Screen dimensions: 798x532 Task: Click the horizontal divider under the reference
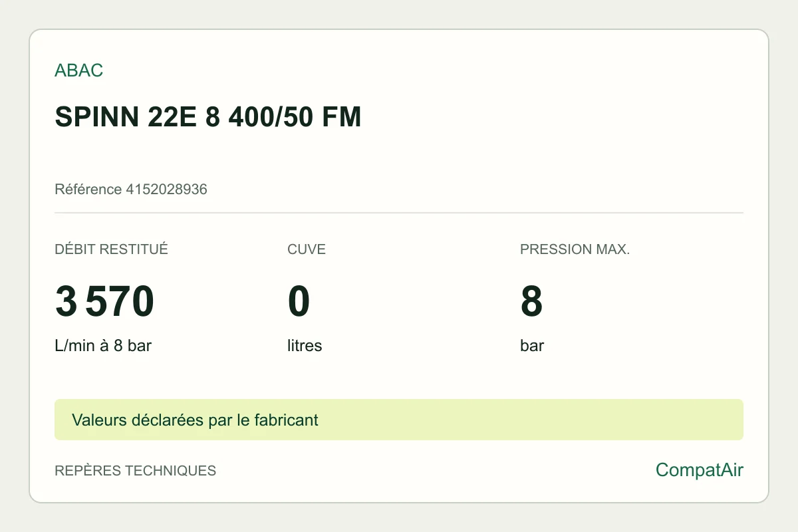399,213
